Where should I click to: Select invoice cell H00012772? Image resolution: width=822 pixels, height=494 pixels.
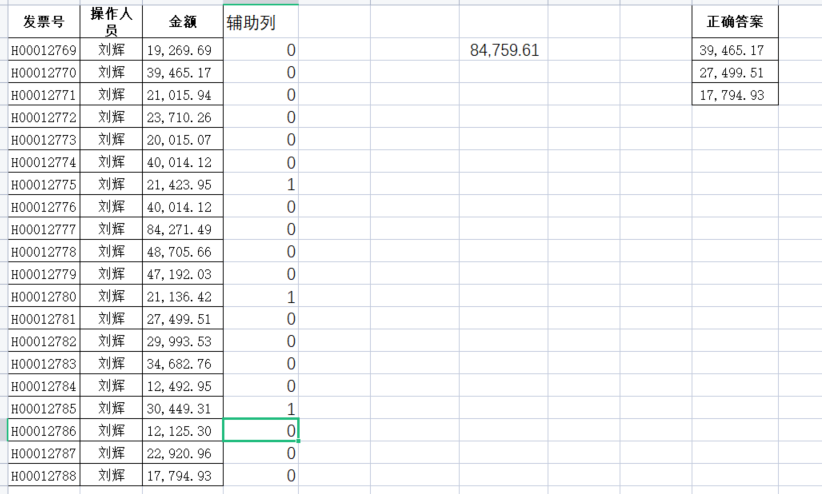point(44,117)
